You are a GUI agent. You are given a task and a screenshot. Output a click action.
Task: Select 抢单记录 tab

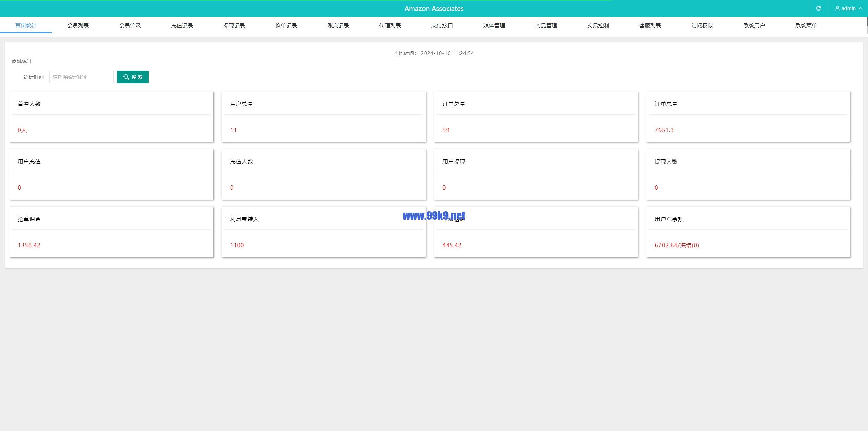coord(286,25)
